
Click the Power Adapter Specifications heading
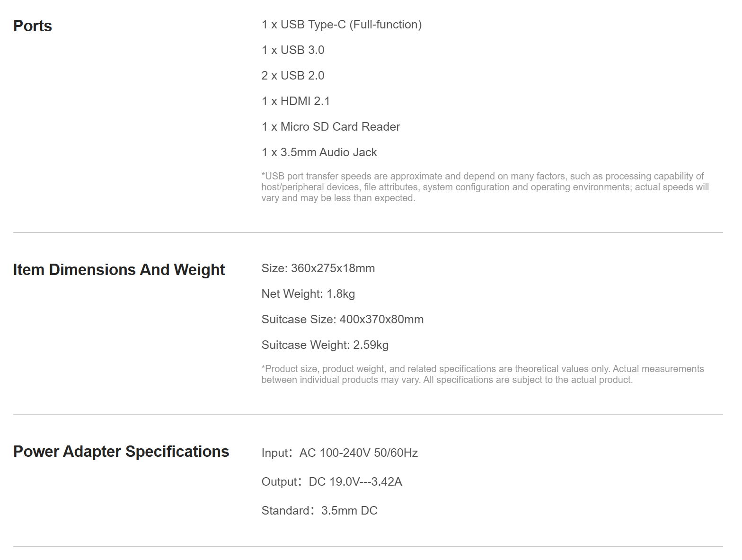coord(121,451)
